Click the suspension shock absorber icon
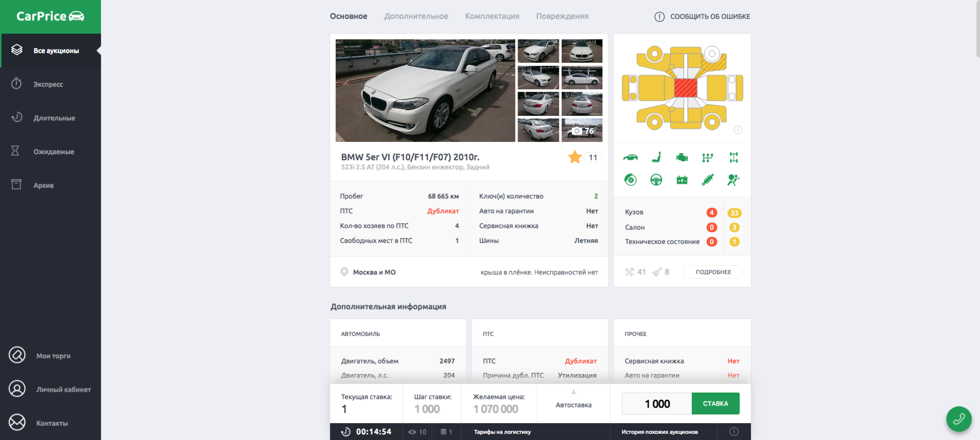This screenshot has height=440, width=980. point(707,180)
